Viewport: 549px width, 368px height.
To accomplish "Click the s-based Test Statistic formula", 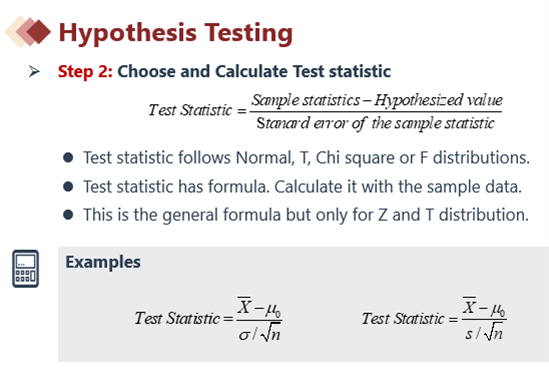I will 434,319.
